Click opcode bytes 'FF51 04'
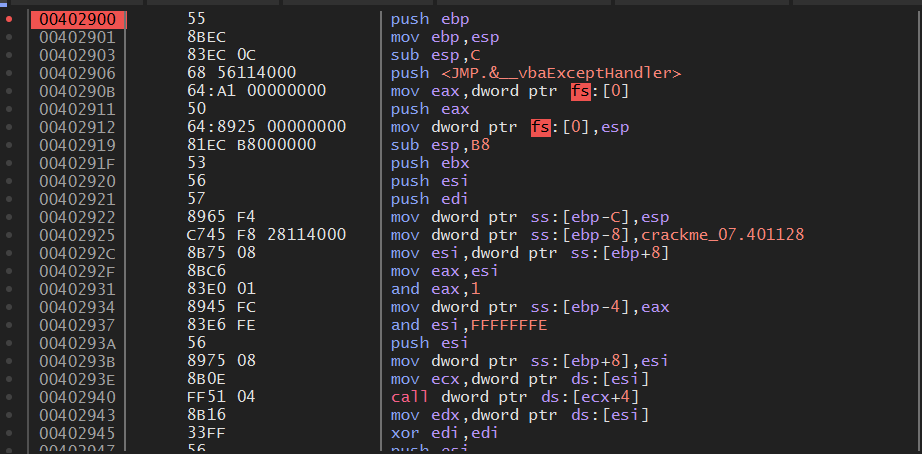Image resolution: width=922 pixels, height=454 pixels. point(221,398)
